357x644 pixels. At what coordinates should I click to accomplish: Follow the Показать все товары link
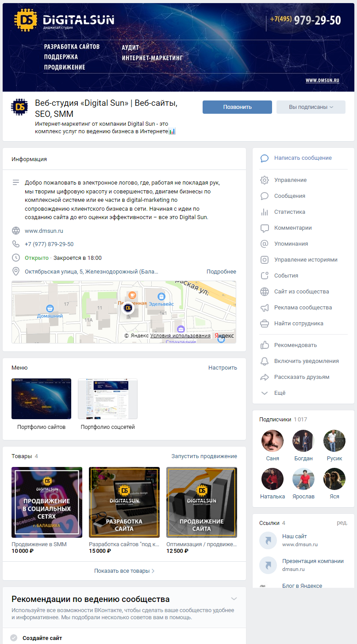pos(124,571)
